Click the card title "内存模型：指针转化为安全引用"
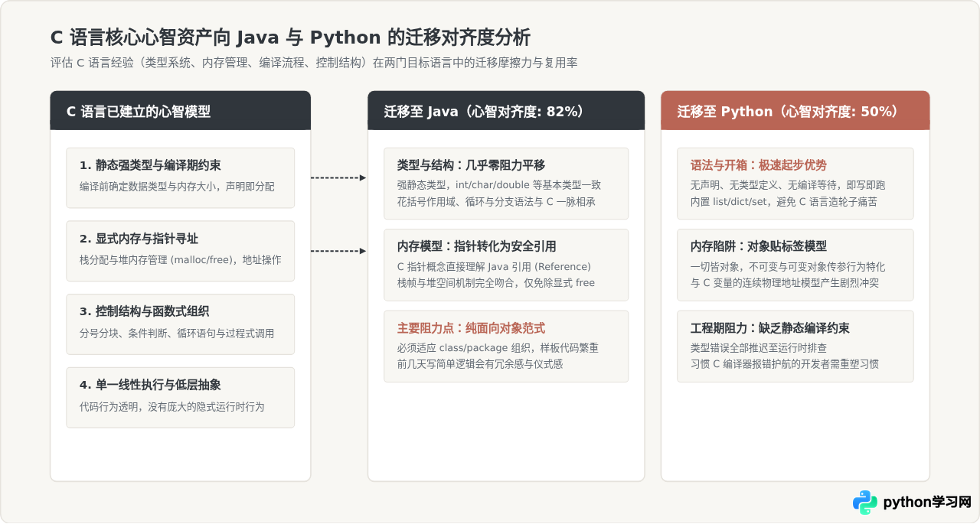 click(476, 246)
